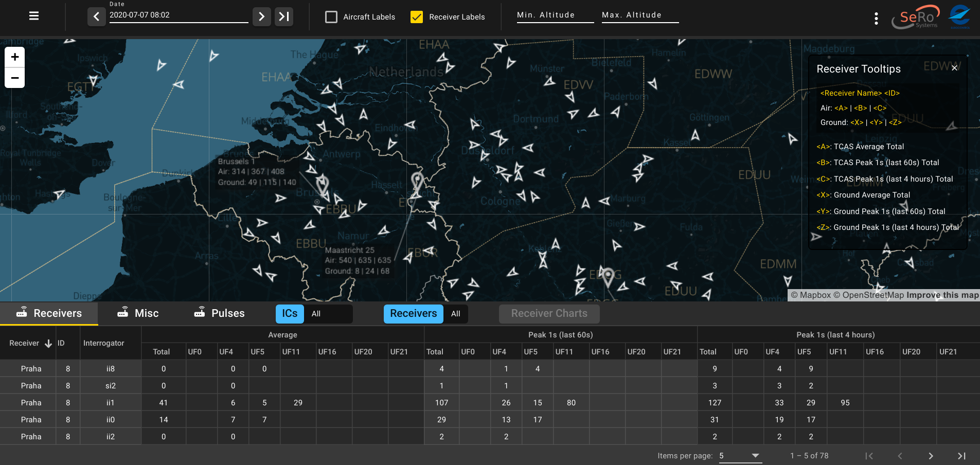Switch to the Pulses tab

[x=227, y=313]
